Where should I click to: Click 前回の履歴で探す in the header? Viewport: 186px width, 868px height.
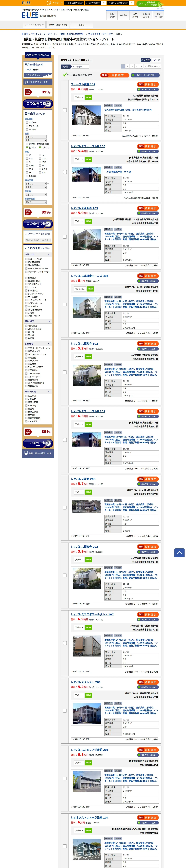click(x=74, y=3)
